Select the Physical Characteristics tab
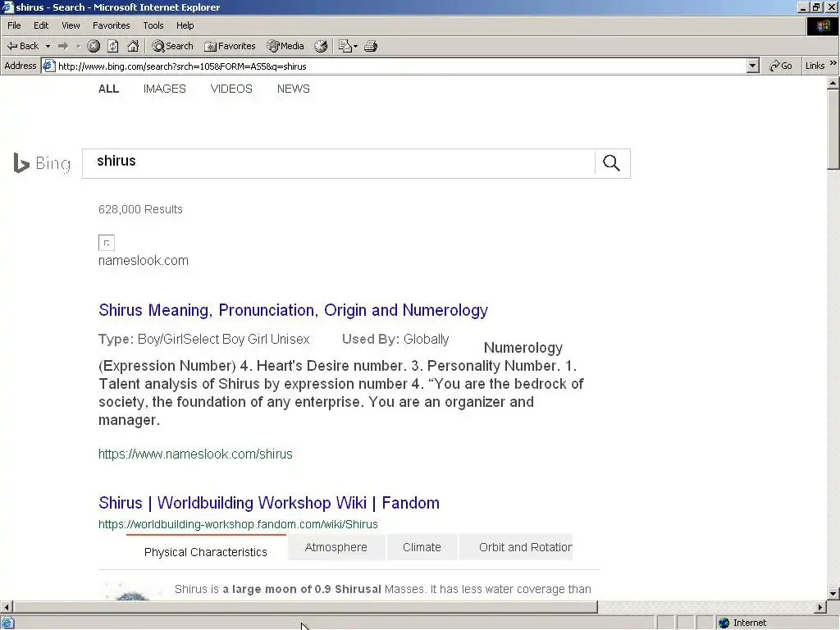Screen dimensions: 840x630 pos(206,552)
